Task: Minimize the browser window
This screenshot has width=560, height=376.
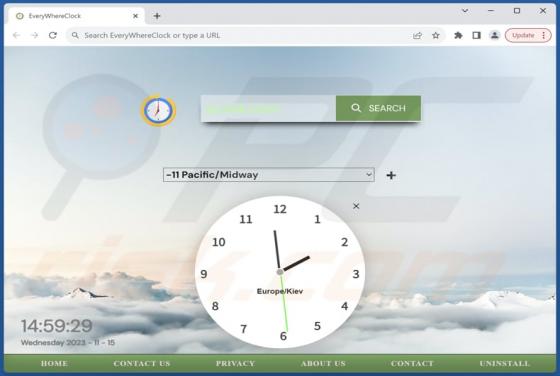Action: [491, 11]
